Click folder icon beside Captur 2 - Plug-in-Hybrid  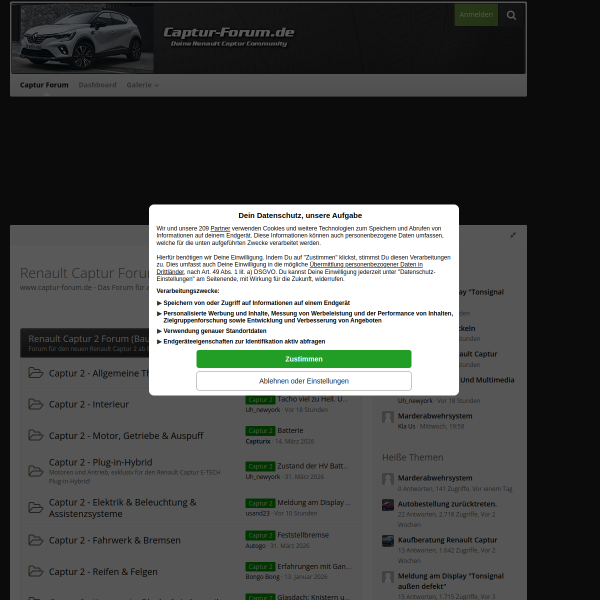point(36,471)
